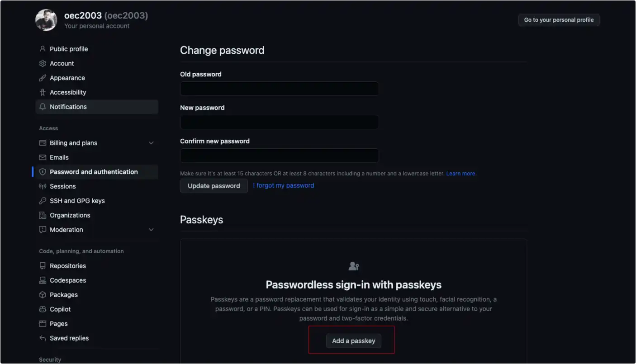The image size is (636, 364).
Task: Click the Packages box icon
Action: 43,295
